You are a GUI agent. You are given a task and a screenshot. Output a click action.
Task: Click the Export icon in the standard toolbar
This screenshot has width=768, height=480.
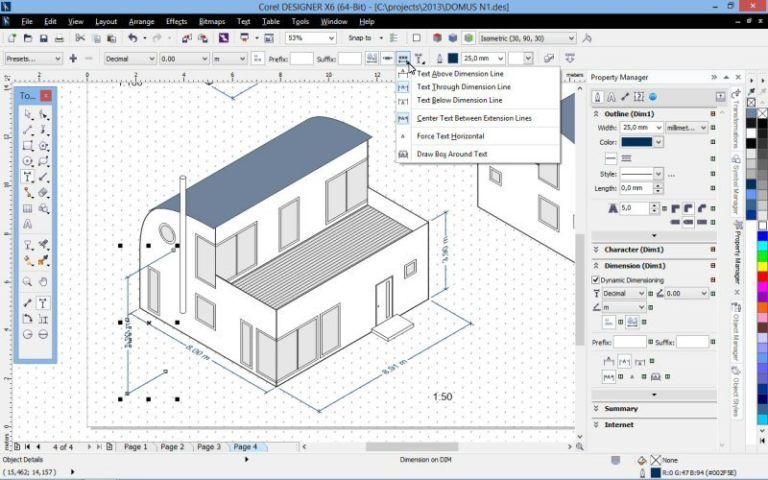pos(203,38)
